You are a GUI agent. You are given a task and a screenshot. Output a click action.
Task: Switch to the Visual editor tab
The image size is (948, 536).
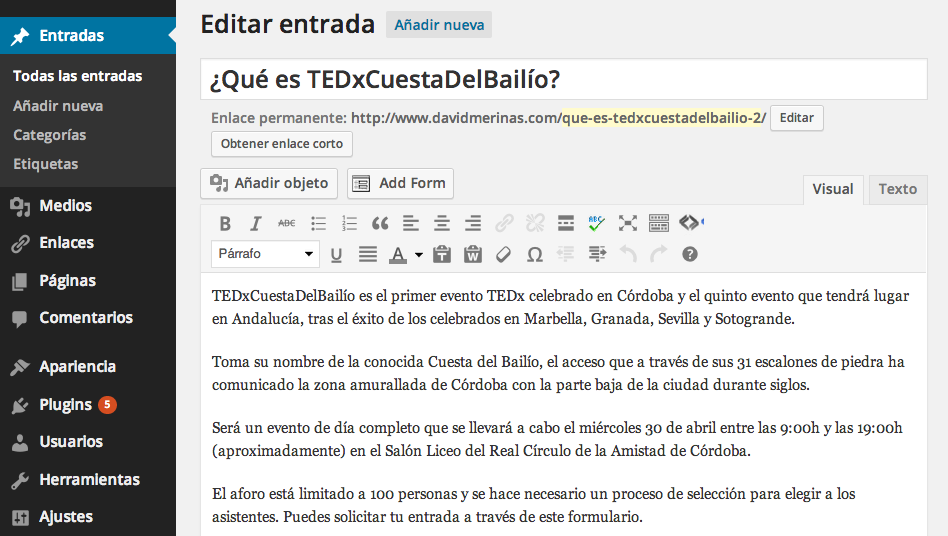coord(833,189)
